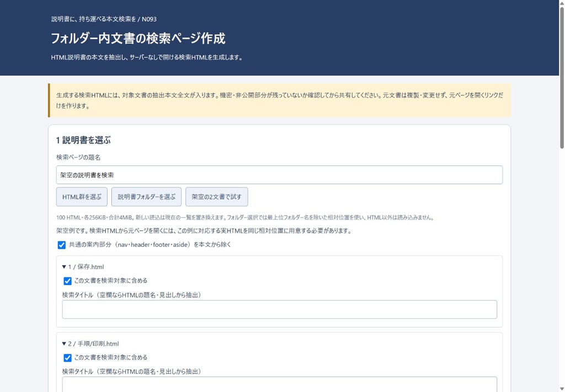Click the hint text starting 100 HTML・各256KiB
This screenshot has width=565, height=392.
pyautogui.click(x=246, y=218)
